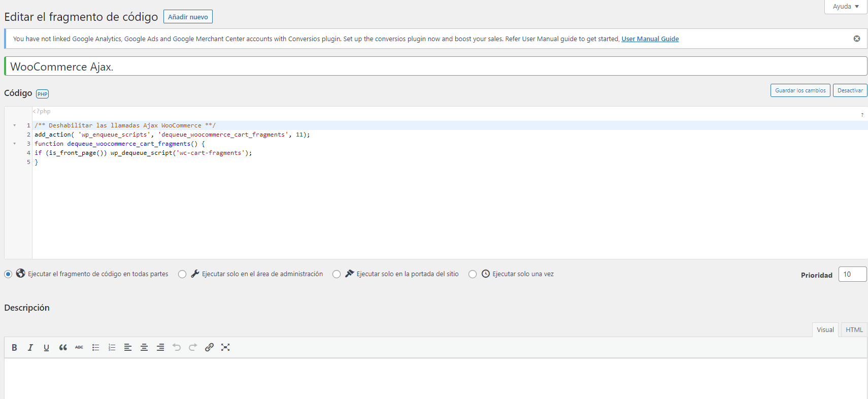Fold function block at line 3
This screenshot has height=399, width=868.
[x=15, y=144]
